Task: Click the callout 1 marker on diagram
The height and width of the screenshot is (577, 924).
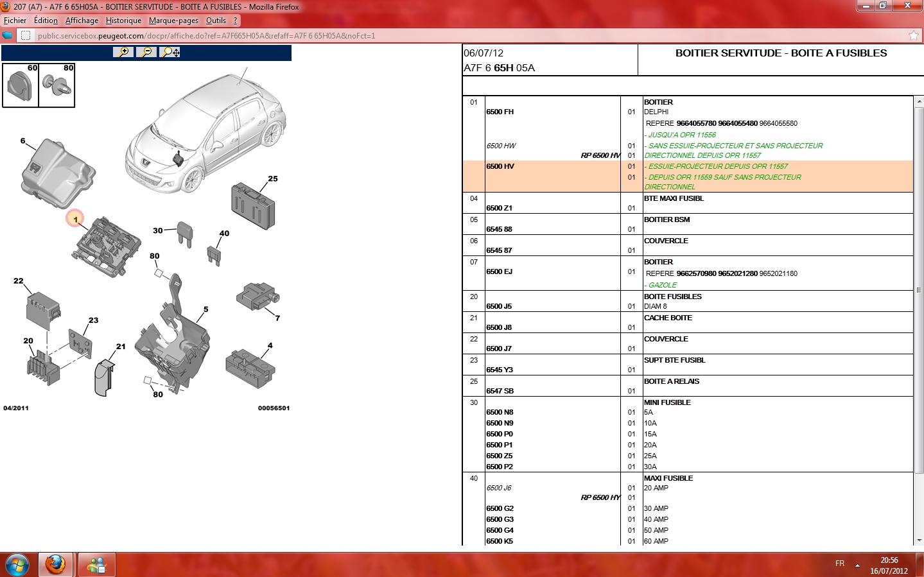Action: pos(75,219)
